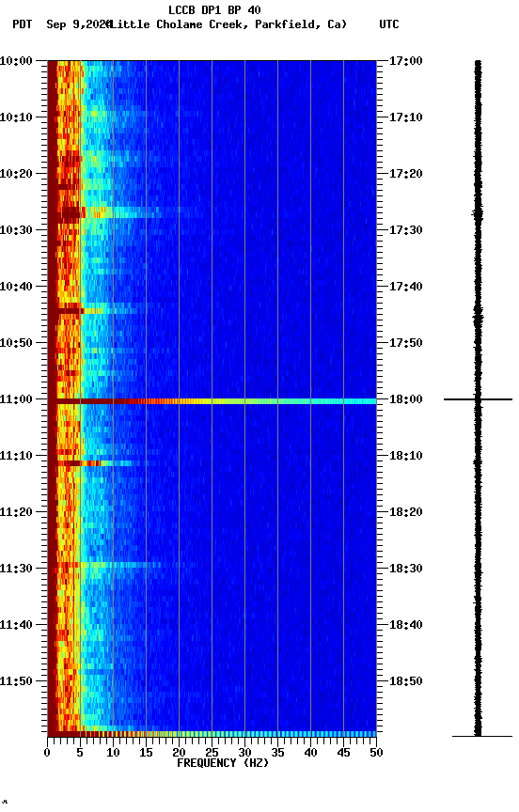This screenshot has height=812, width=519.
Task: Click the seismogram burst near 17:27 on the waveform trace
Action: pyautogui.click(x=478, y=213)
